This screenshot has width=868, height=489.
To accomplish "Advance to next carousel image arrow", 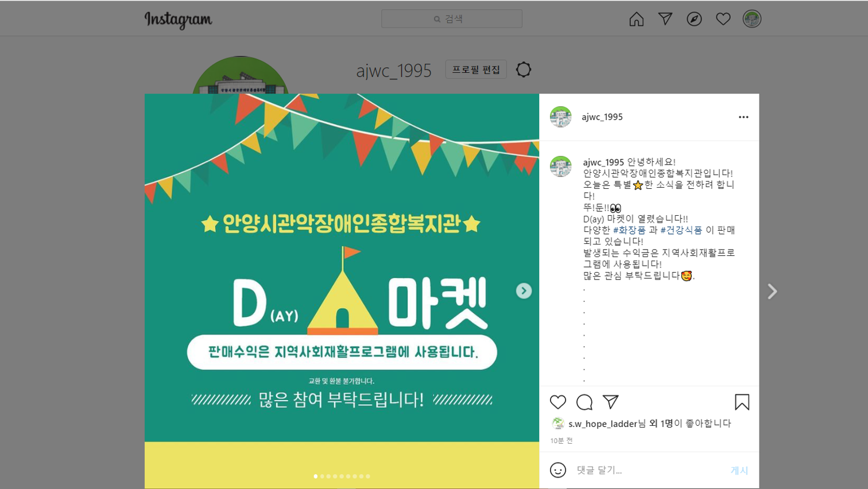I will coord(524,291).
